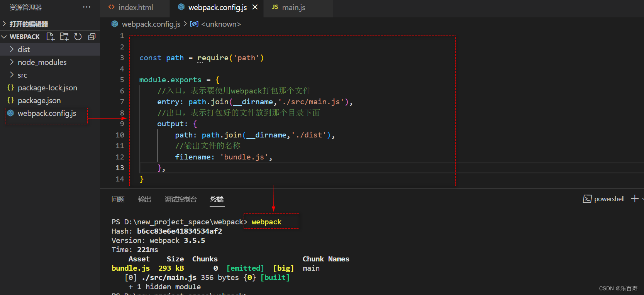Click the webpack cube icon in breadcrumb
Image resolution: width=644 pixels, height=295 pixels.
[115, 24]
